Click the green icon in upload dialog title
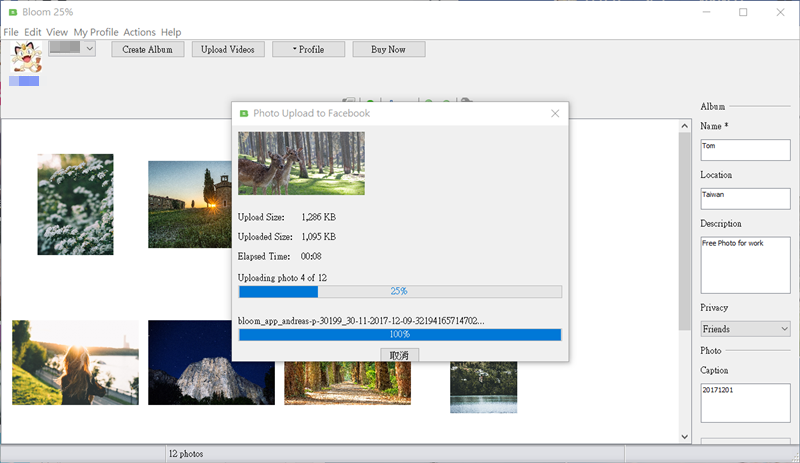The height and width of the screenshot is (463, 800). pyautogui.click(x=244, y=114)
